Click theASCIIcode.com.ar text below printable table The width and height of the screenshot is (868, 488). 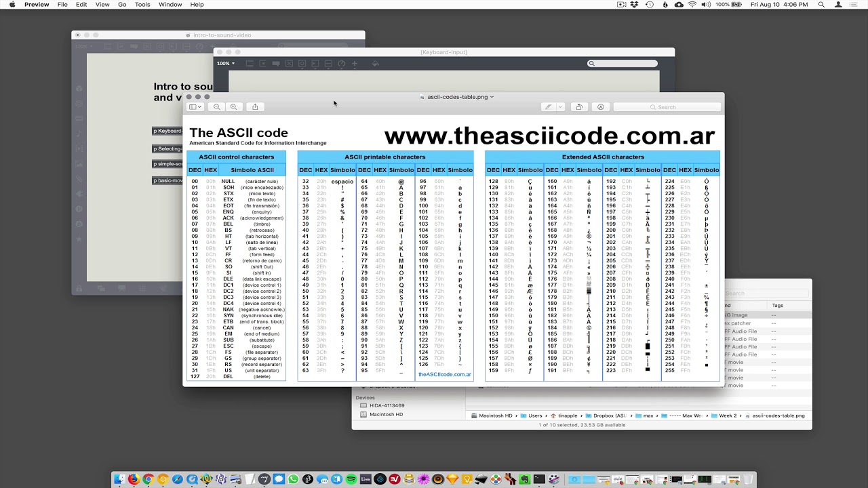(445, 374)
